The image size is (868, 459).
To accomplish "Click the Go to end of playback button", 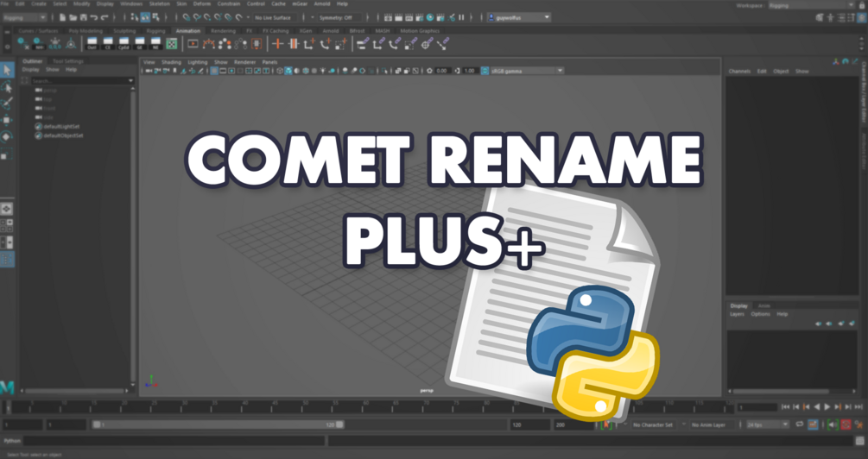I will 858,407.
